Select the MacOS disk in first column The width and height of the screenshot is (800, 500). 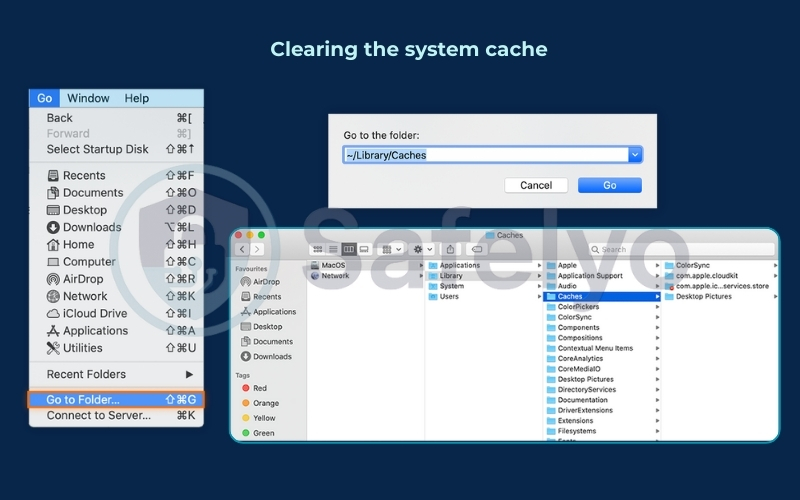pos(366,265)
